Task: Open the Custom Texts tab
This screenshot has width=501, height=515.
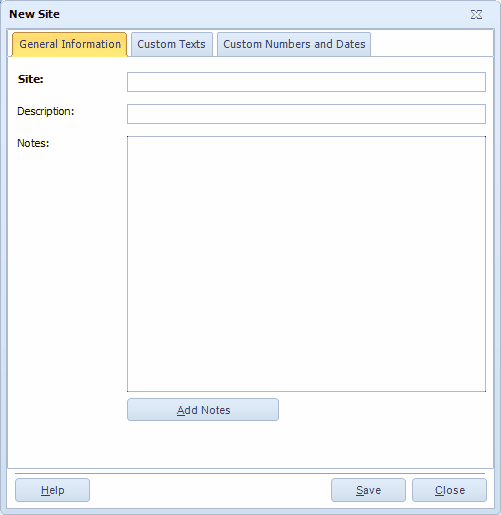Action: pyautogui.click(x=172, y=44)
